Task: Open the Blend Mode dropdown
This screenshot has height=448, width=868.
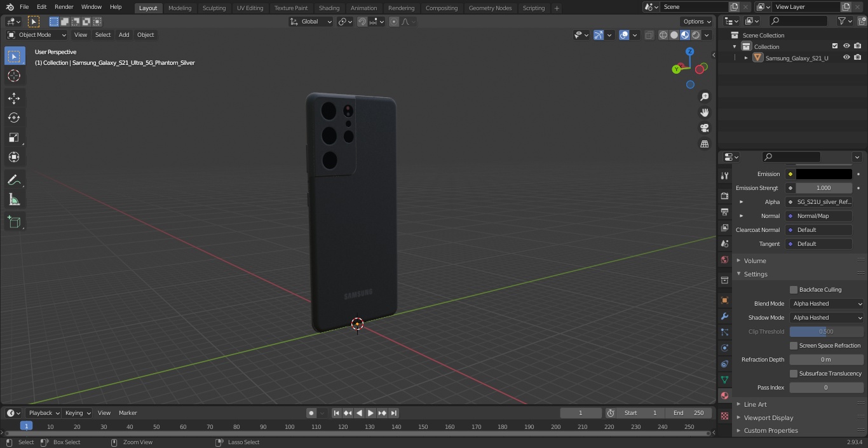Action: [x=827, y=304]
